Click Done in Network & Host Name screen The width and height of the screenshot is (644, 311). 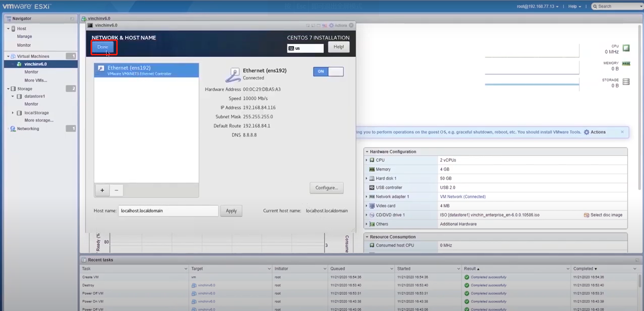(x=103, y=47)
